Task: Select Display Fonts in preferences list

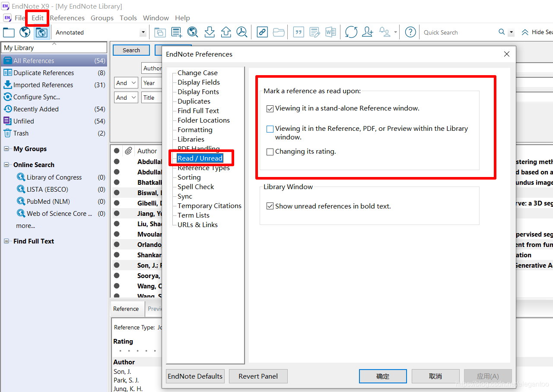Action: [198, 92]
